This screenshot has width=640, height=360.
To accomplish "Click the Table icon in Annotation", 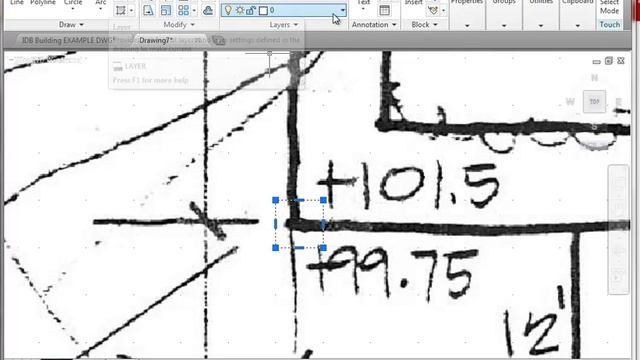I will (384, 10).
